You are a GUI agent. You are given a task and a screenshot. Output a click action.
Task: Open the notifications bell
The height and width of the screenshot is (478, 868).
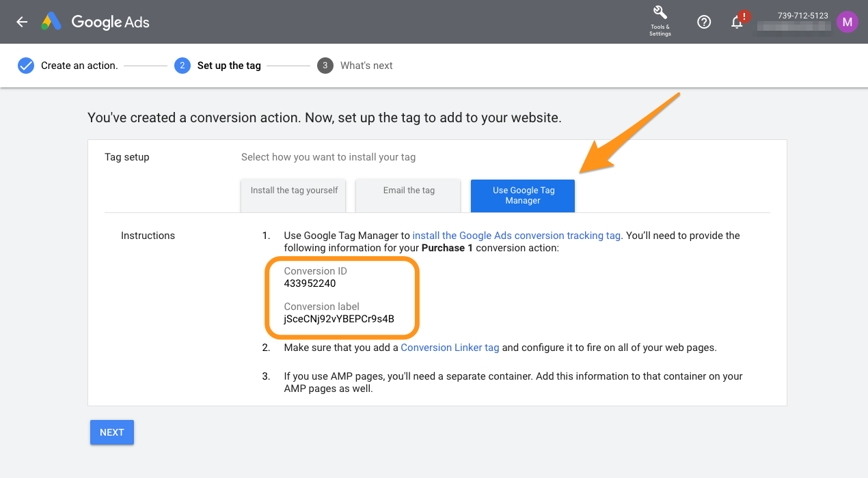(x=737, y=23)
